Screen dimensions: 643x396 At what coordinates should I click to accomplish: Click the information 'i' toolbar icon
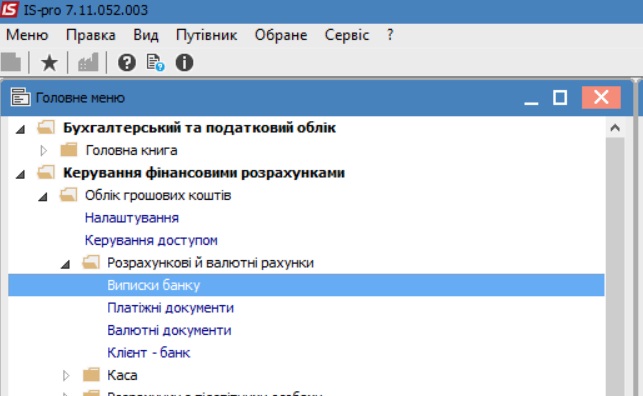click(184, 63)
